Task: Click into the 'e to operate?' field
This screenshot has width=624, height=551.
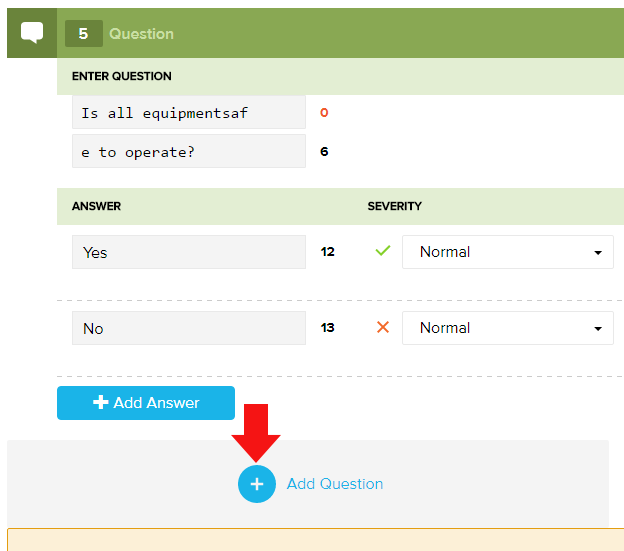Action: point(188,152)
